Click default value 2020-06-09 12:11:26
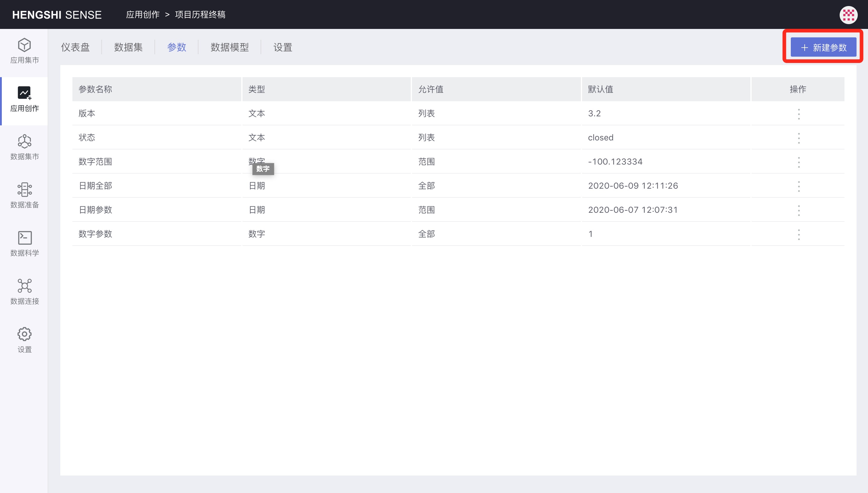868x493 pixels. [633, 186]
